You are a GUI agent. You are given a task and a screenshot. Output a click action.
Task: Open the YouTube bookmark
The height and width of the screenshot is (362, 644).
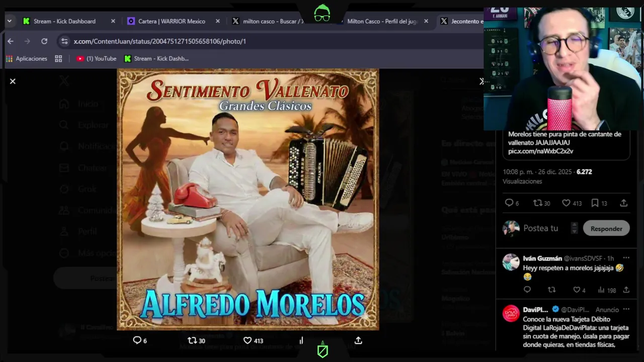point(96,59)
